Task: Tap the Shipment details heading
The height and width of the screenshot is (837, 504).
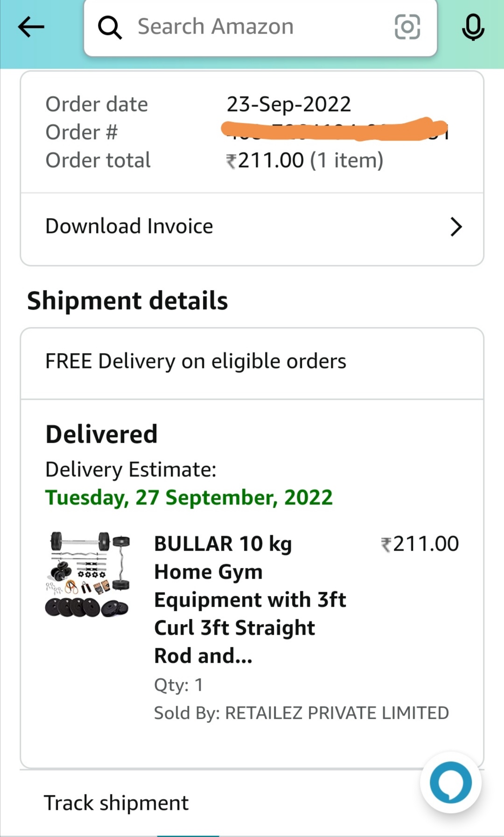Action: click(127, 301)
